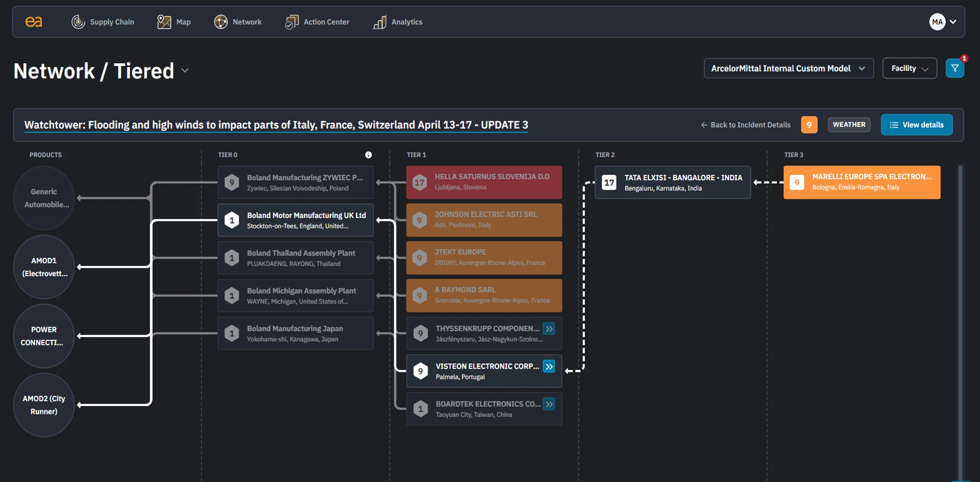The width and height of the screenshot is (980, 482).
Task: Select AMOD2 (City Runner) product node
Action: [x=44, y=405]
